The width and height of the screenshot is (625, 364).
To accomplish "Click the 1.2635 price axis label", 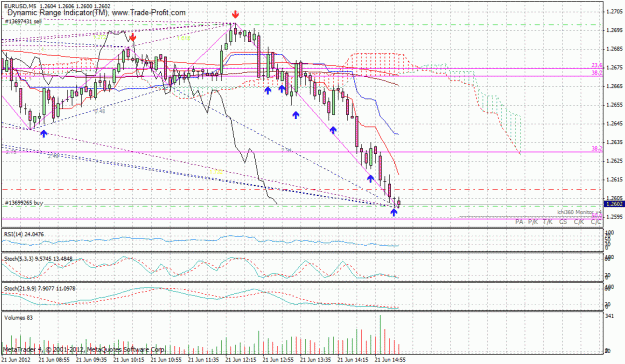I will pyautogui.click(x=613, y=142).
